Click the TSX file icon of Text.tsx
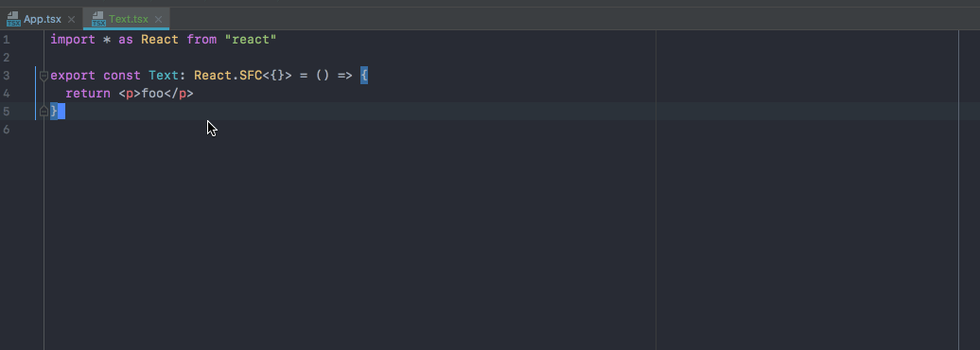The width and height of the screenshot is (980, 350). [98, 19]
